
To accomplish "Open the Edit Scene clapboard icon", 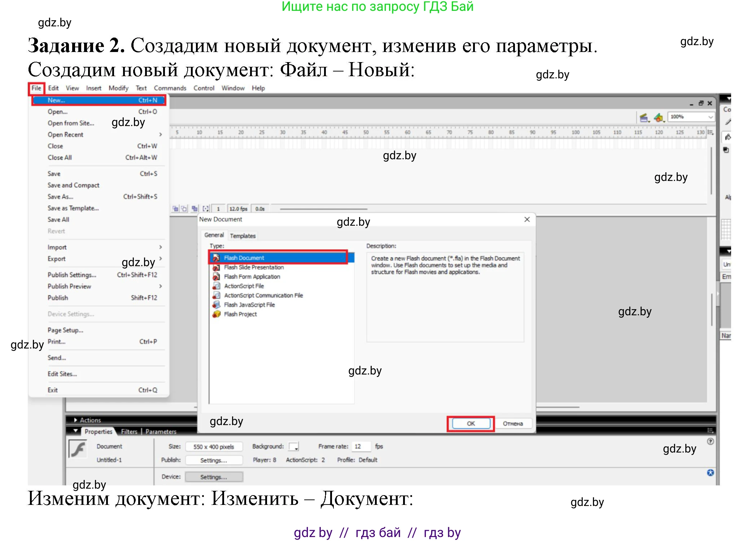I will (x=644, y=118).
